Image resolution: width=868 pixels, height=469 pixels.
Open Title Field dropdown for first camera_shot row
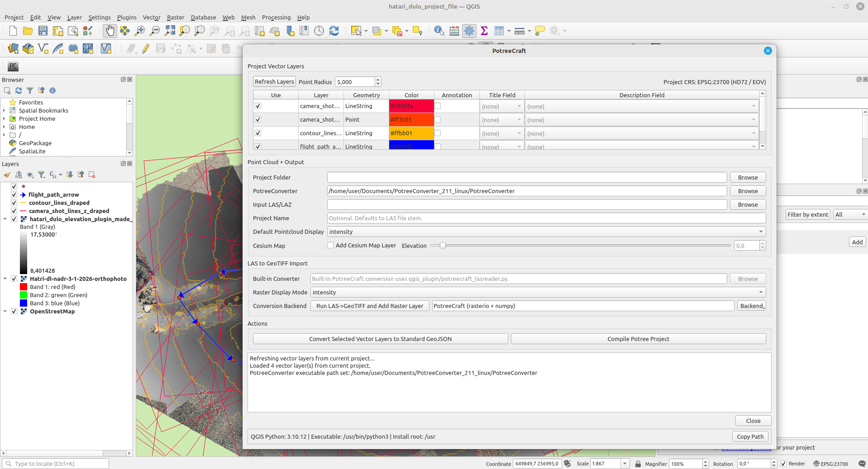point(502,106)
